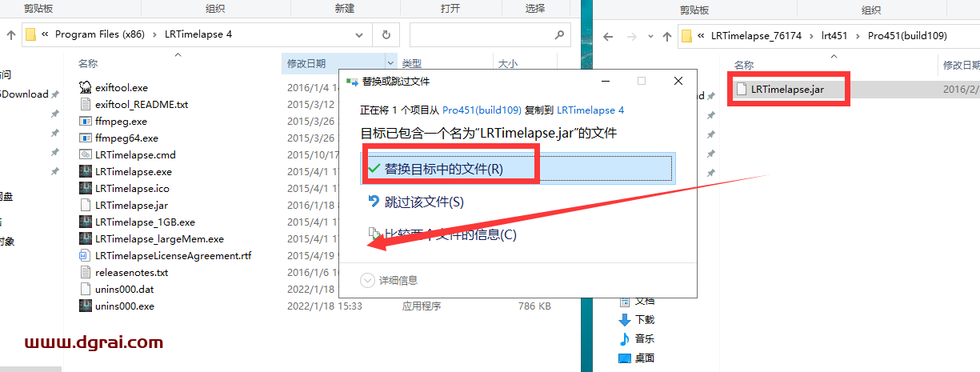Go back in the right Explorer window
980x372 pixels.
tap(608, 36)
